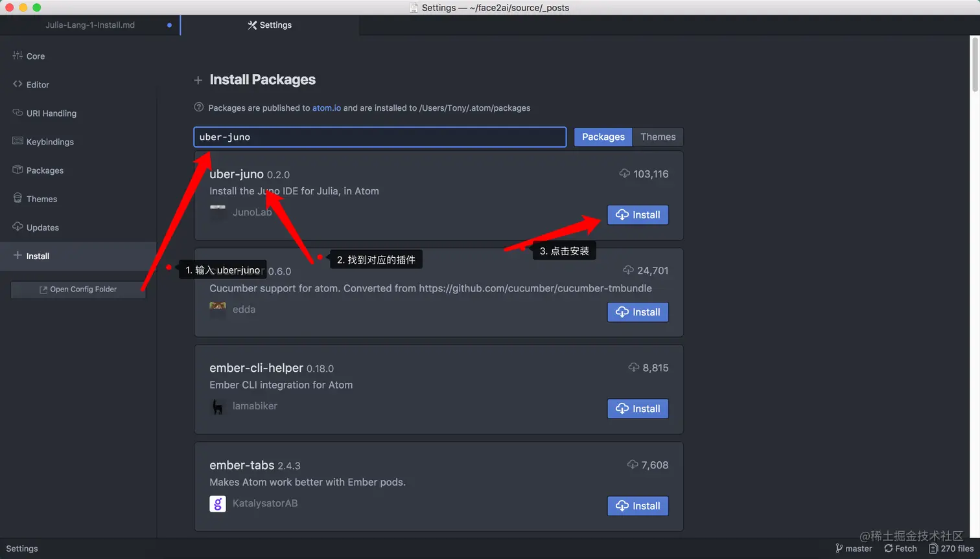Viewport: 980px width, 559px height.
Task: Click the 24,701 download count
Action: tap(653, 271)
